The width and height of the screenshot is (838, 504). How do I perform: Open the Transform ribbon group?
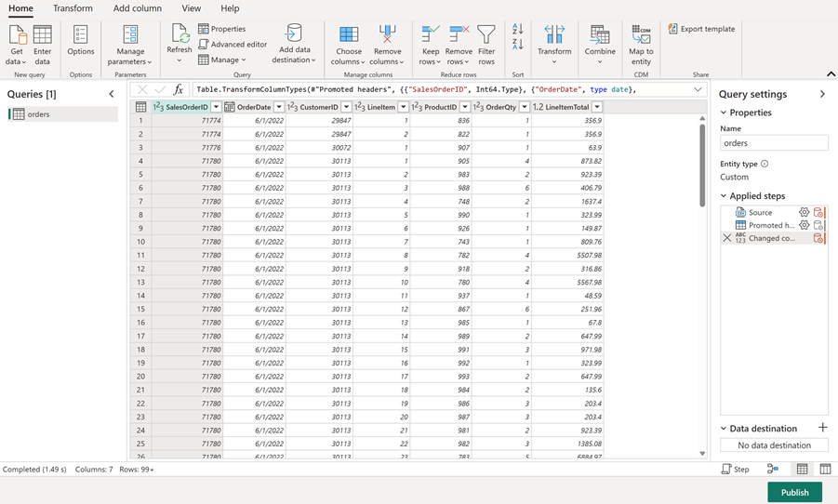(x=554, y=45)
